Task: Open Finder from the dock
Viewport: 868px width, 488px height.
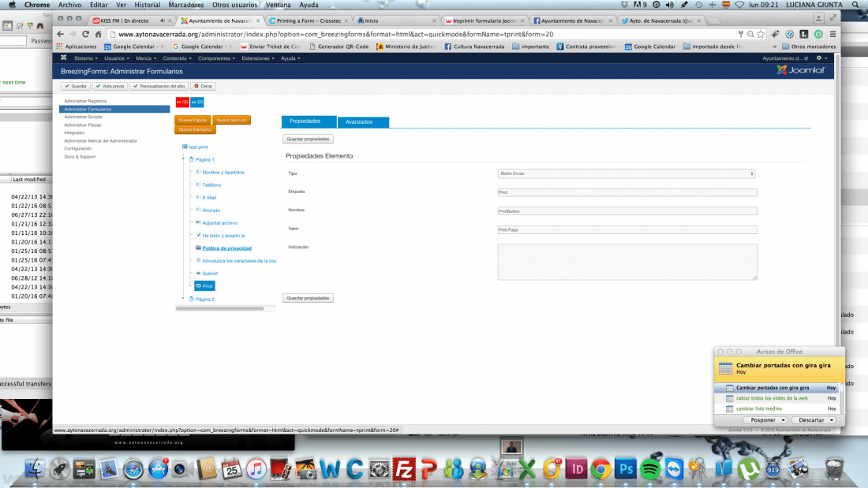Action: click(35, 469)
